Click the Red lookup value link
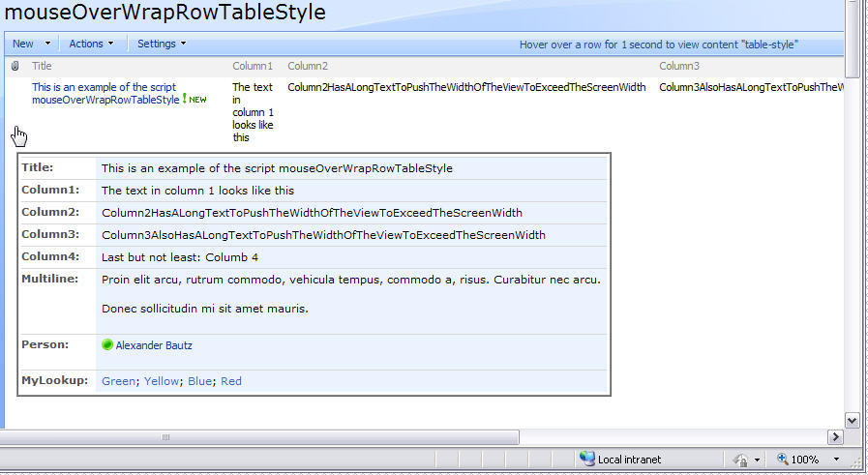The image size is (868, 475). click(231, 381)
